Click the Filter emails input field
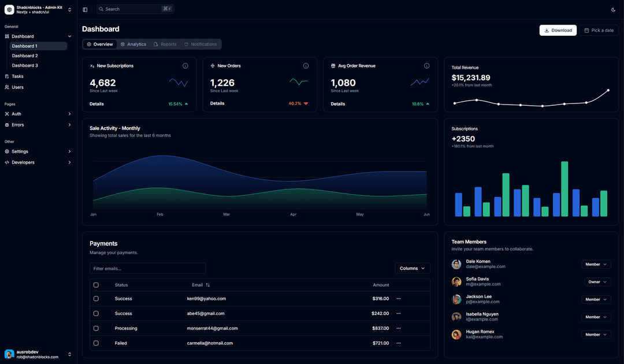The width and height of the screenshot is (624, 364). pos(147,268)
